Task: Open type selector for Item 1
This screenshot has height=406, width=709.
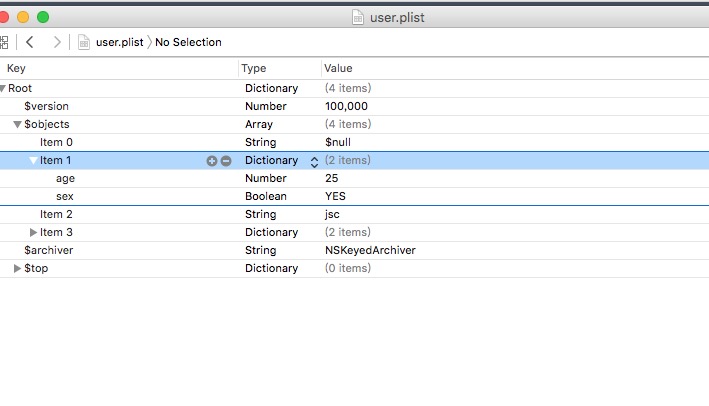Action: pyautogui.click(x=314, y=161)
